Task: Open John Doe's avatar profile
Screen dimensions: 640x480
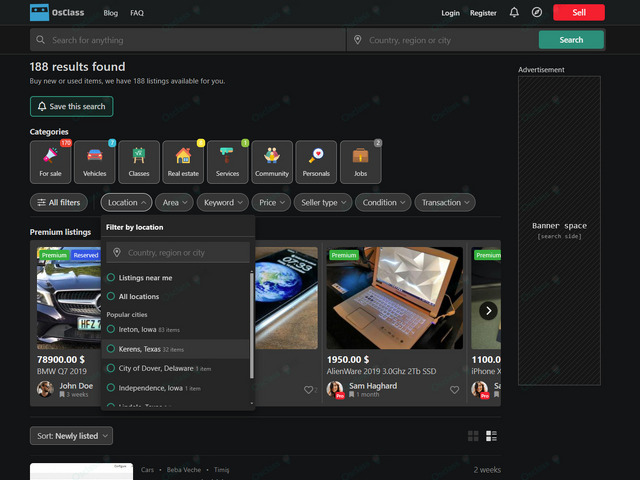Action: click(x=45, y=389)
